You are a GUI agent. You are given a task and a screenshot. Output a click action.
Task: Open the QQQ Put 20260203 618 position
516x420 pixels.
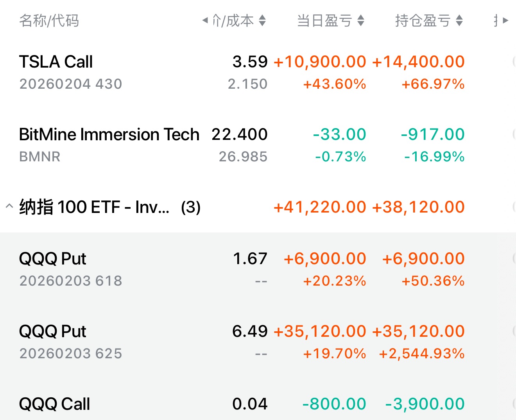(53, 259)
